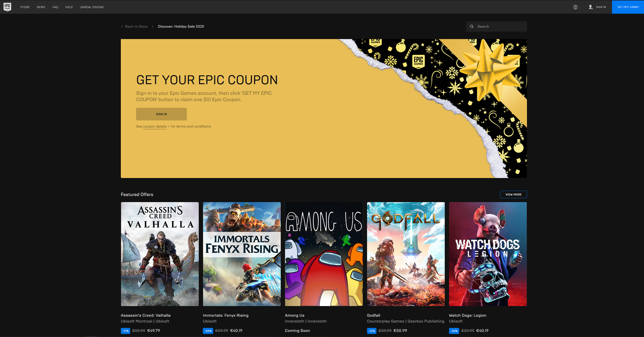Click the €49.79 sale price
The width and height of the screenshot is (644, 337).
[154, 331]
